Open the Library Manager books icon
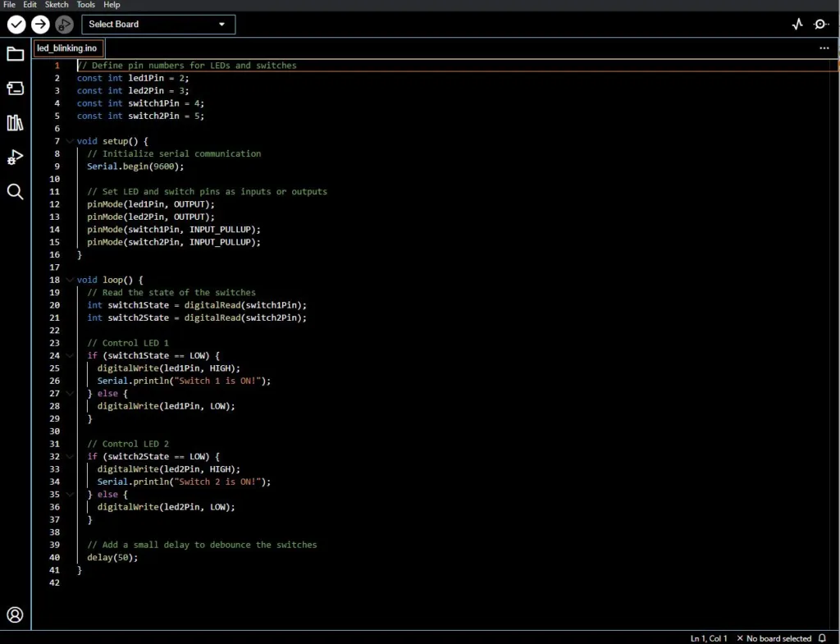 [15, 123]
